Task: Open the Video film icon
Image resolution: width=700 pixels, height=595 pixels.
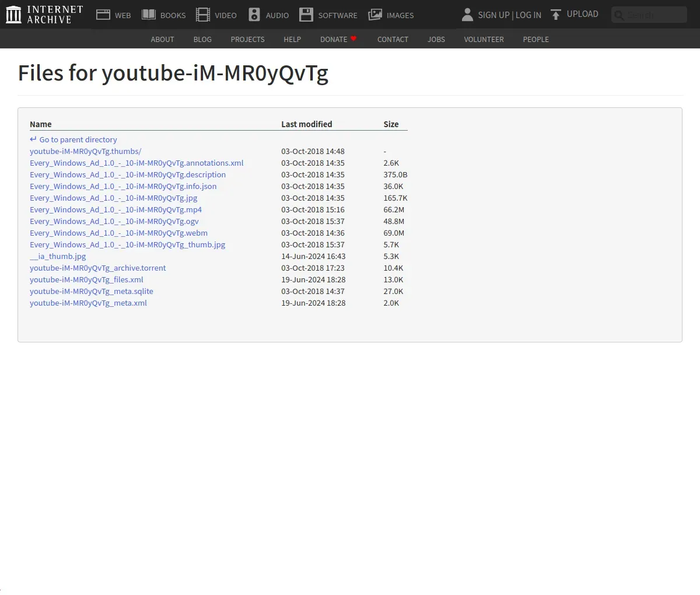Action: (x=203, y=15)
